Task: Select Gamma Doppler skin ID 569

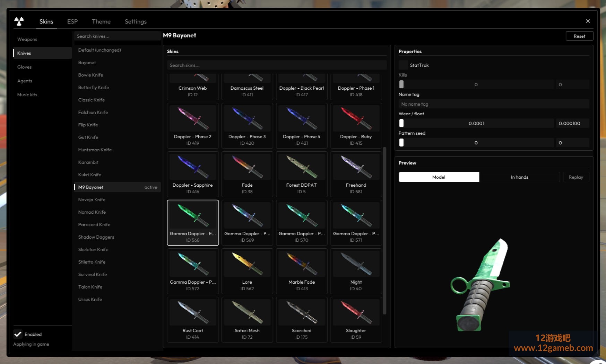Action: 247,223
